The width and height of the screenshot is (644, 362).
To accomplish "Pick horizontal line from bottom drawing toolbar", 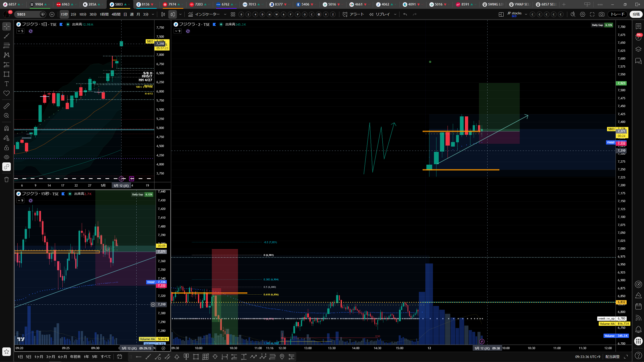I will pos(139,357).
